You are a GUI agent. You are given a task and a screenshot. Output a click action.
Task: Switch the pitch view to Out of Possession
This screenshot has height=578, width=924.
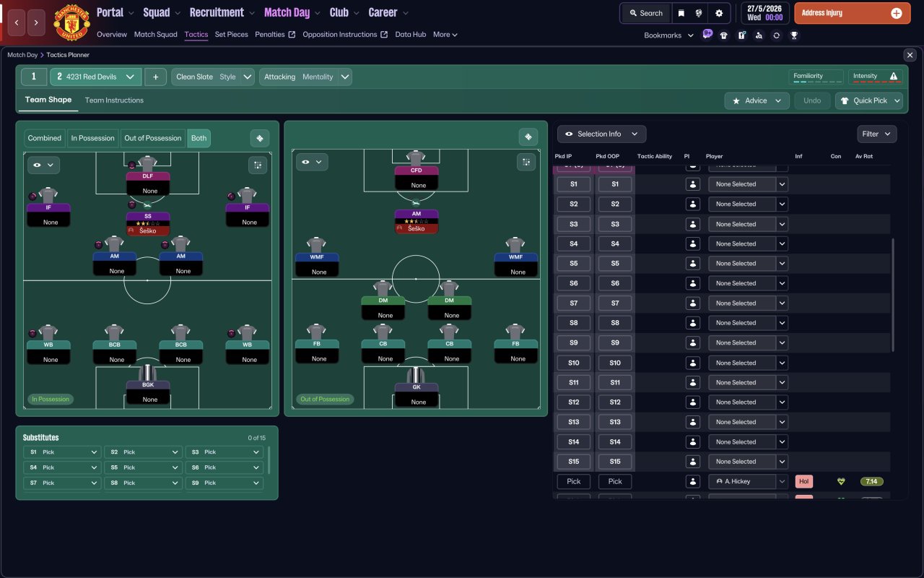pyautogui.click(x=153, y=138)
